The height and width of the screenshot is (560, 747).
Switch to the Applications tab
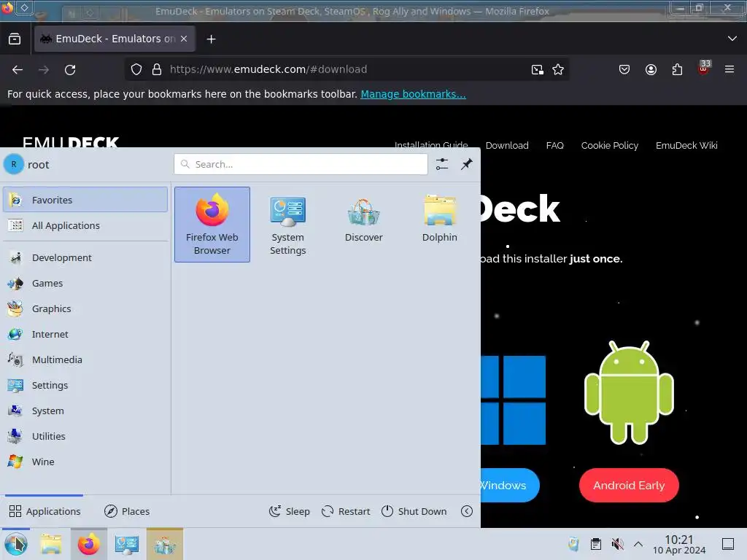point(44,511)
